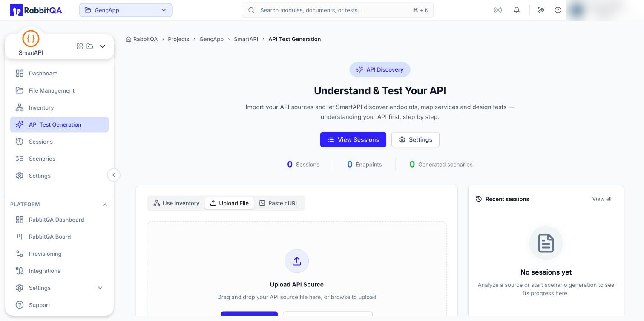The width and height of the screenshot is (644, 321).
Task: Open Dashboard in the SmartAPI sidebar
Action: pyautogui.click(x=59, y=73)
